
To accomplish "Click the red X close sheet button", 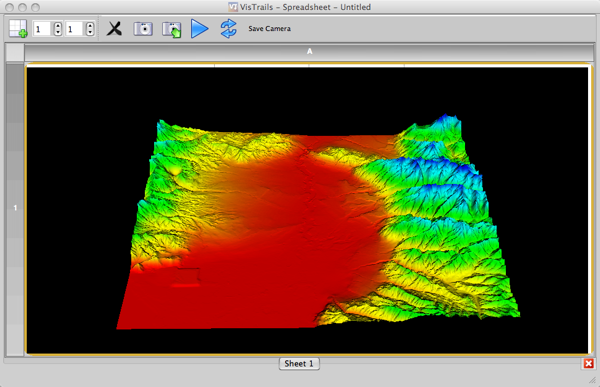I will [x=589, y=364].
